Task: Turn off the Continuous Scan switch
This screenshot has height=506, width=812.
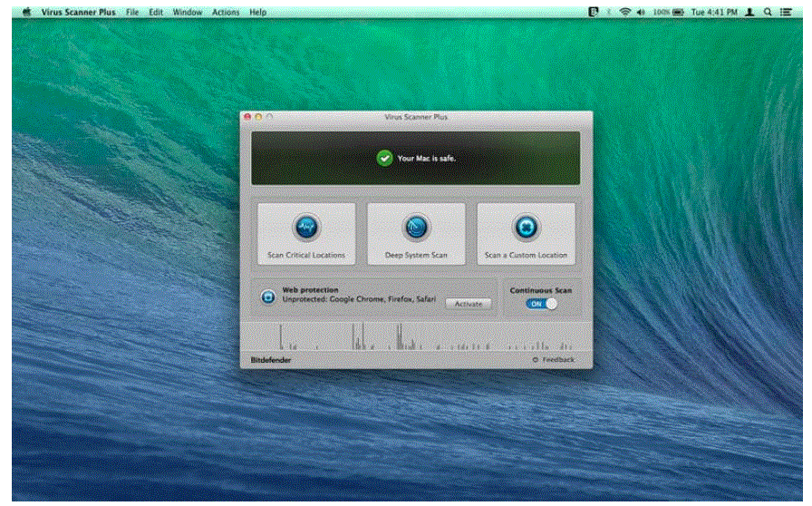Action: [542, 304]
